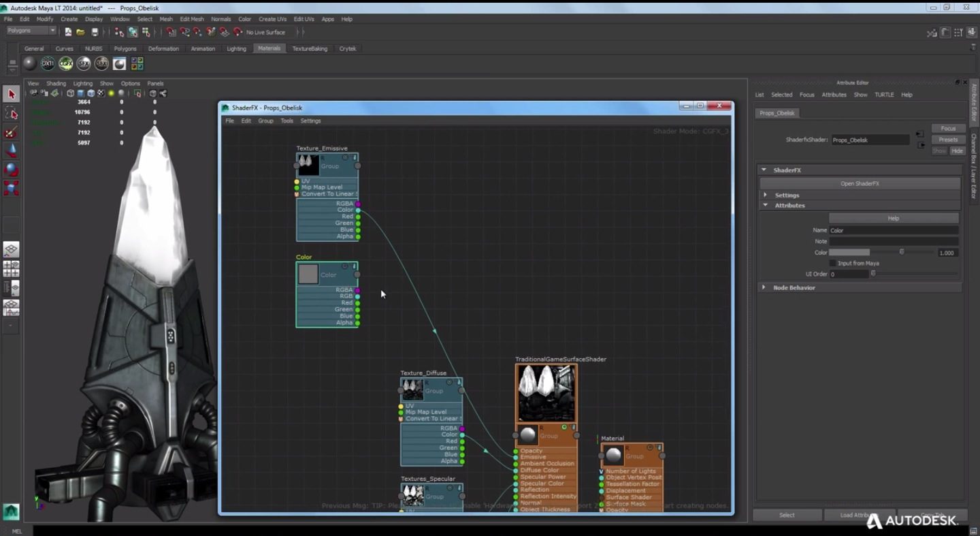Enable snap to grid magnet icon
This screenshot has height=536, width=980.
click(171, 32)
